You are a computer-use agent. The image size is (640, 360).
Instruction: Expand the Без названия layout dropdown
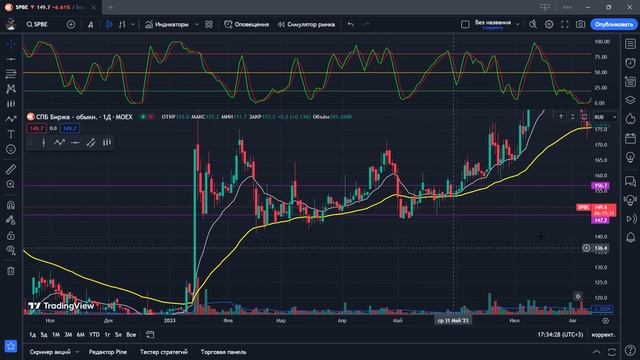(518, 24)
